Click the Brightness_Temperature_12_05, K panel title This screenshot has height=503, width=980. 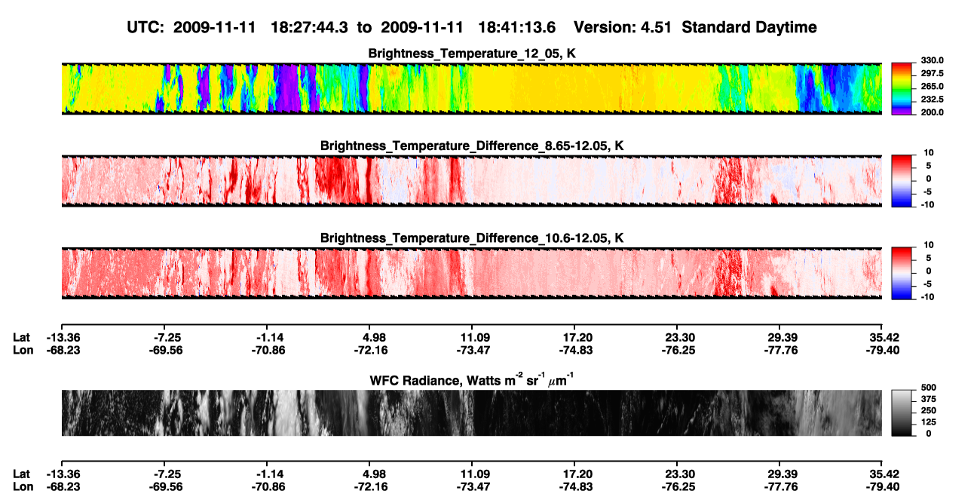point(472,54)
